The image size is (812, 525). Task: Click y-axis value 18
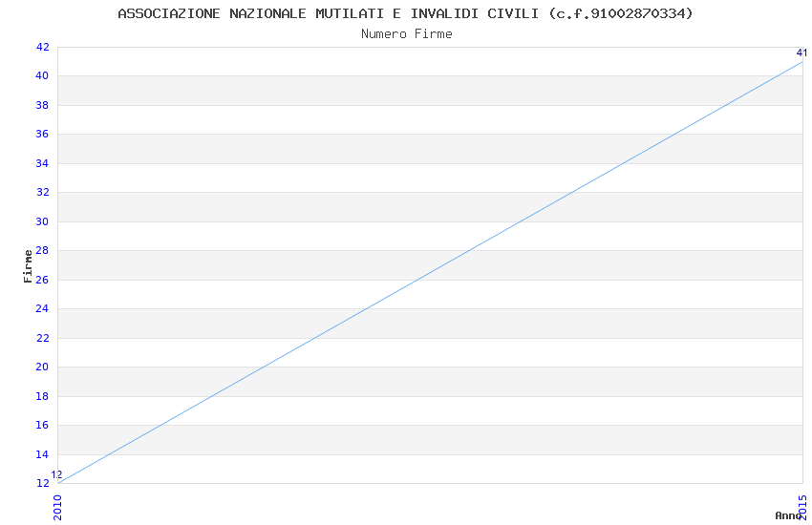point(42,396)
